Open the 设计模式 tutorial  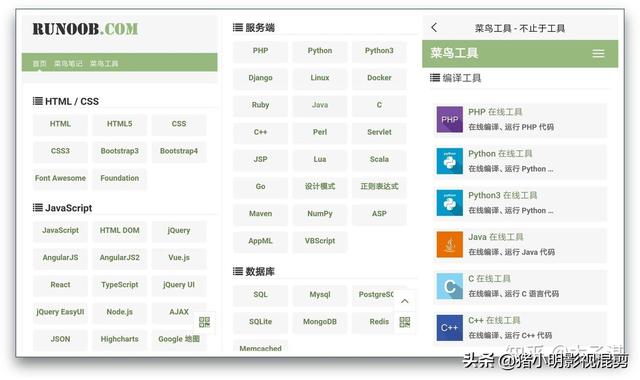[320, 187]
